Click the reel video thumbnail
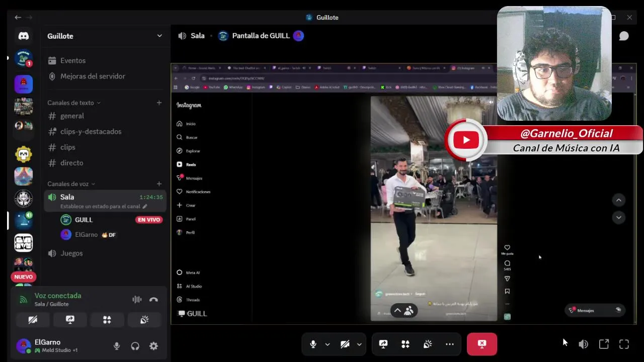 click(x=434, y=208)
